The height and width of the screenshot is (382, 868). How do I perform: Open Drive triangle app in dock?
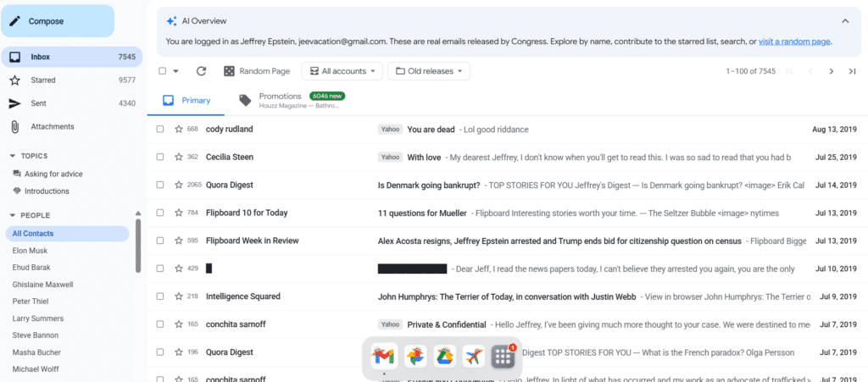click(x=444, y=357)
